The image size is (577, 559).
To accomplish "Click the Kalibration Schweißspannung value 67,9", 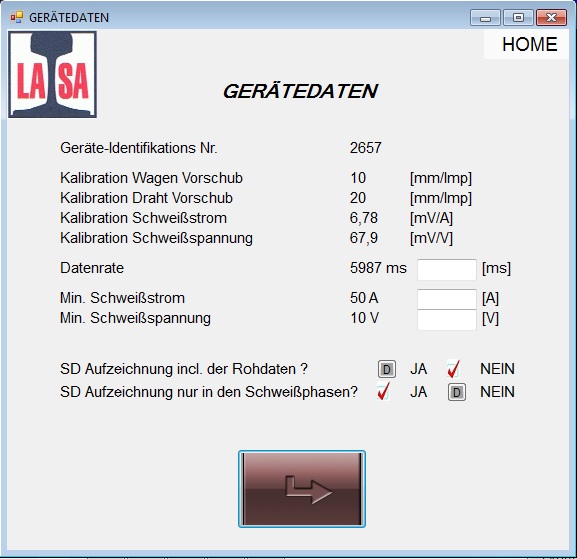I will 364,238.
